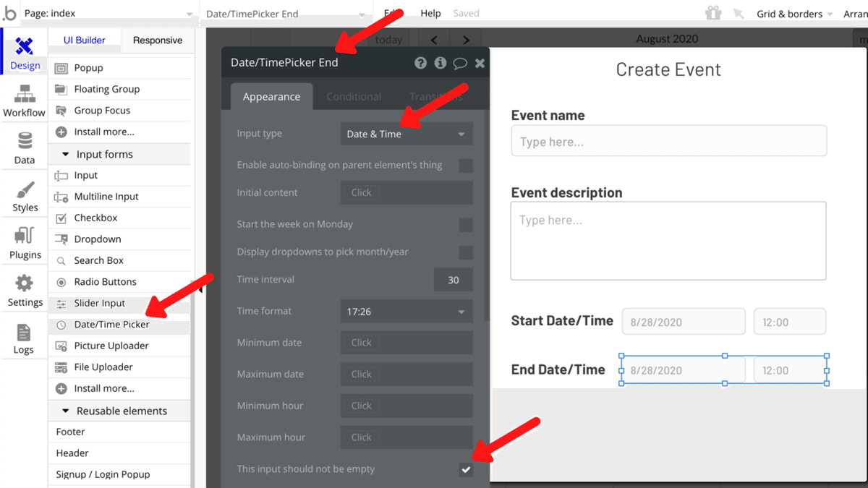Collapse the Input forms section
Image resolution: width=868 pixels, height=488 pixels.
tap(120, 154)
